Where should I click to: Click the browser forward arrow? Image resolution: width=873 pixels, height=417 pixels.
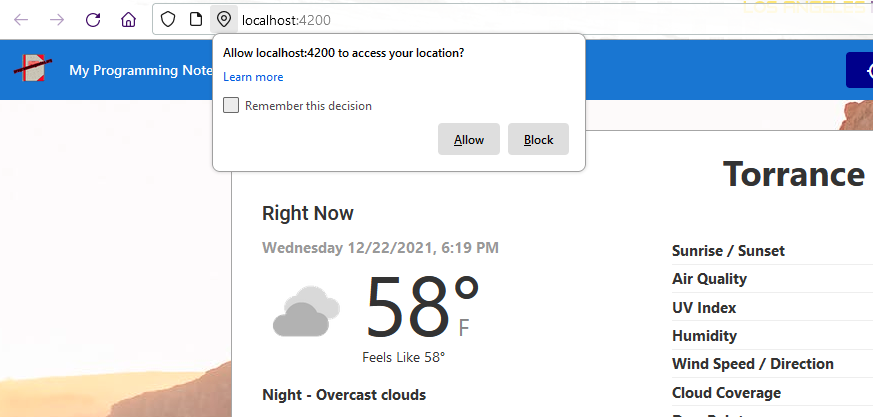[57, 20]
